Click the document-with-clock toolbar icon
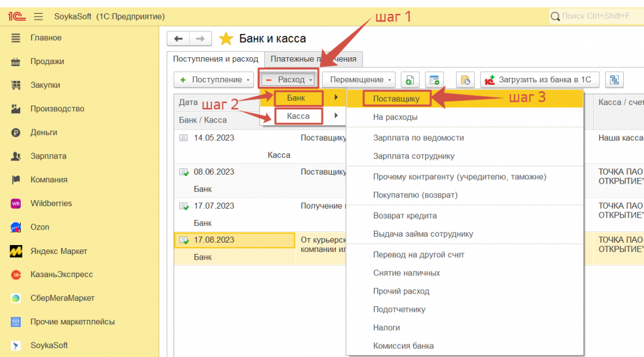 (465, 80)
